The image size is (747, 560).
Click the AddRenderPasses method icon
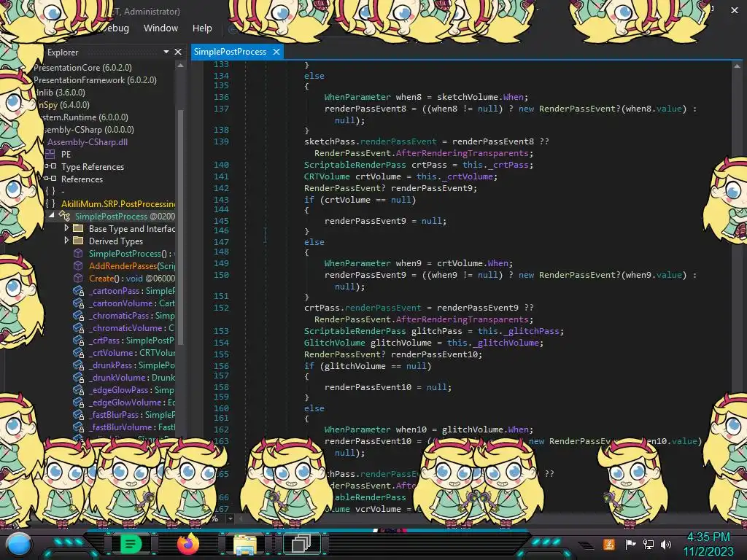tap(78, 265)
